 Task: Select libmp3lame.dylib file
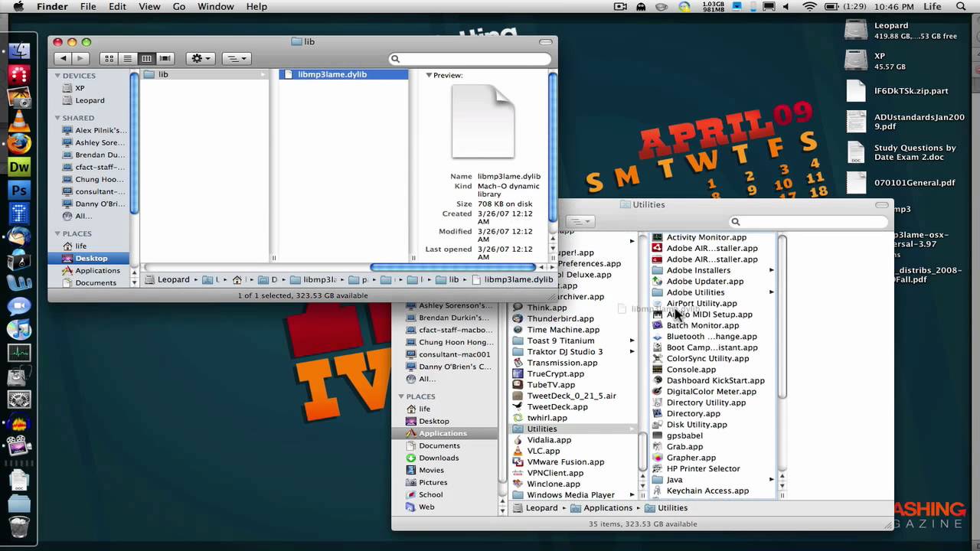[343, 74]
